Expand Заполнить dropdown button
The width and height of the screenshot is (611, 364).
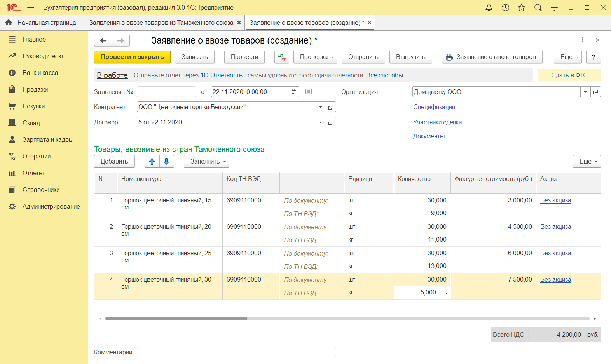tap(206, 162)
